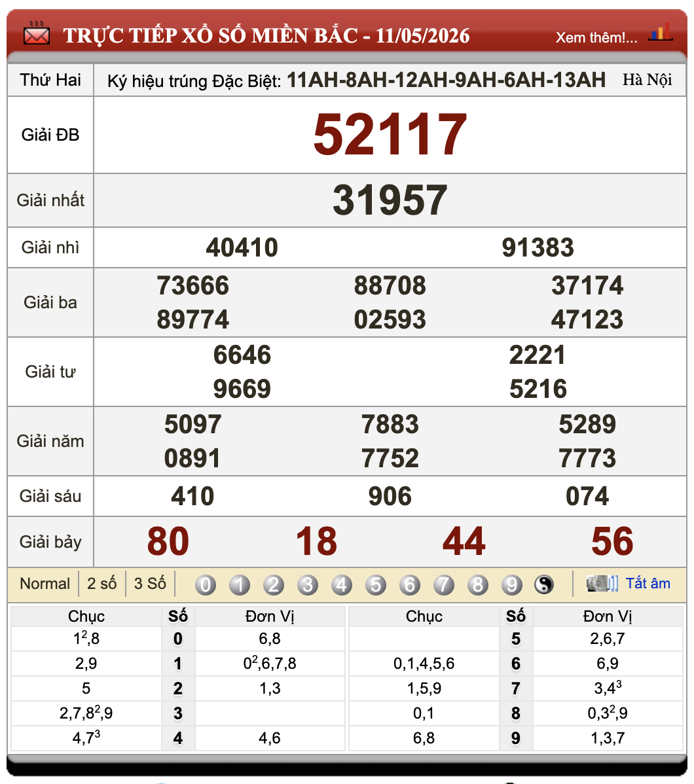
Task: Click the Giải ĐB row label
Action: (50, 135)
